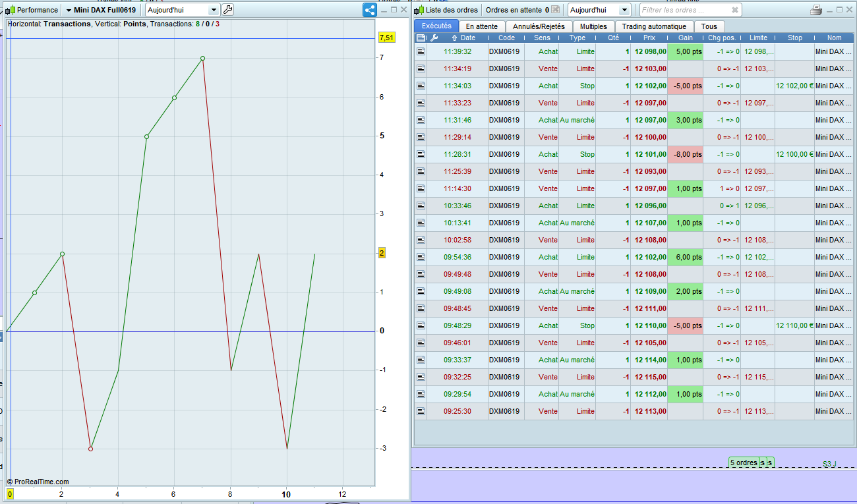The image size is (857, 504).
Task: Click the 5 ordres marker on chart
Action: tap(744, 462)
